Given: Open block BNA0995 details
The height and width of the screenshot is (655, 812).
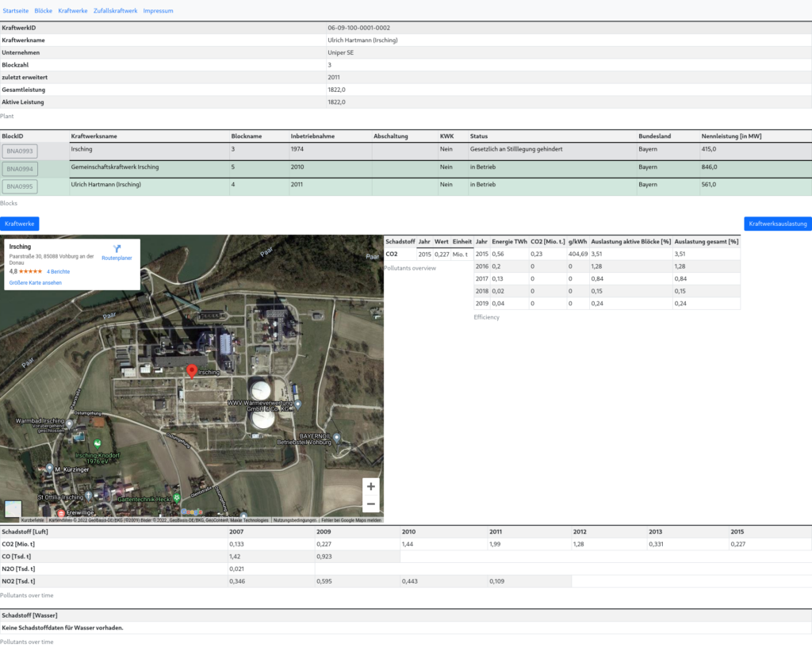Looking at the screenshot, I should (x=20, y=186).
